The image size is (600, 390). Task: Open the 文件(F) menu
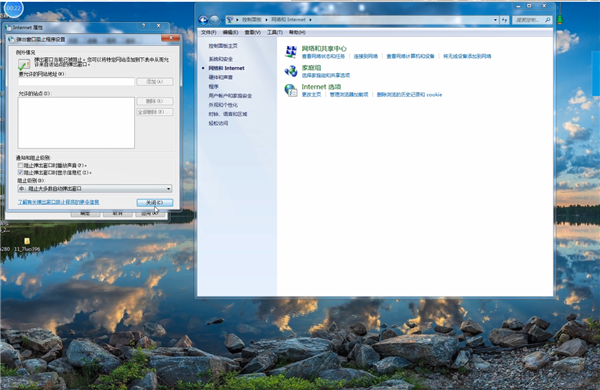click(209, 33)
